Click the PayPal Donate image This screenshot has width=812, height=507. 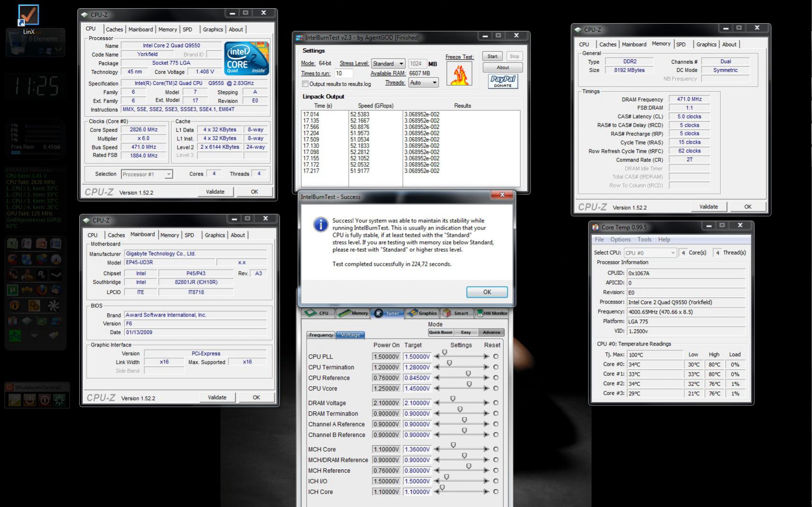[502, 81]
